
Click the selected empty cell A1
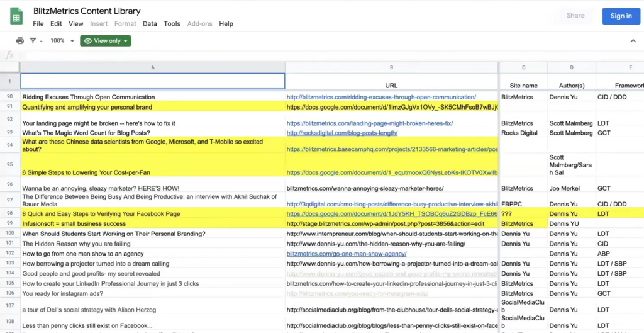[153, 81]
